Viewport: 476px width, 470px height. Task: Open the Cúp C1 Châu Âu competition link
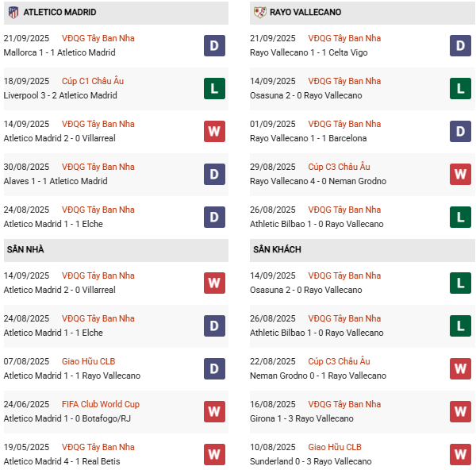(93, 81)
